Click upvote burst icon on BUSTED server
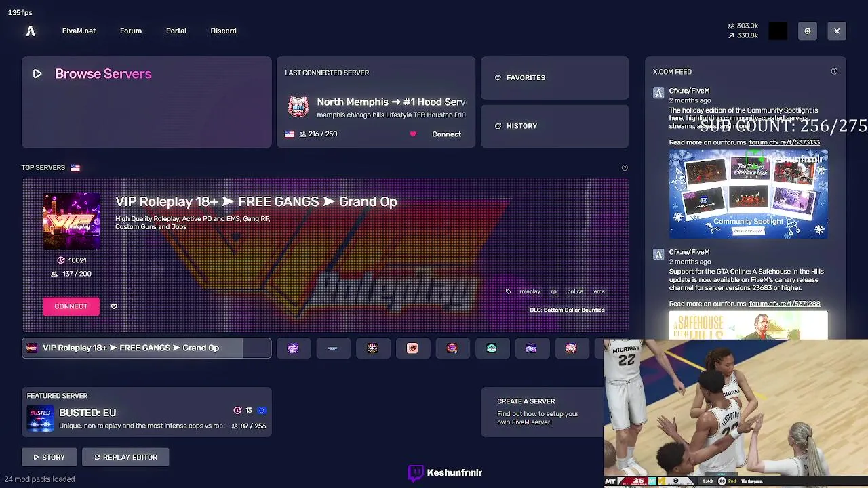This screenshot has width=868, height=488. [237, 411]
